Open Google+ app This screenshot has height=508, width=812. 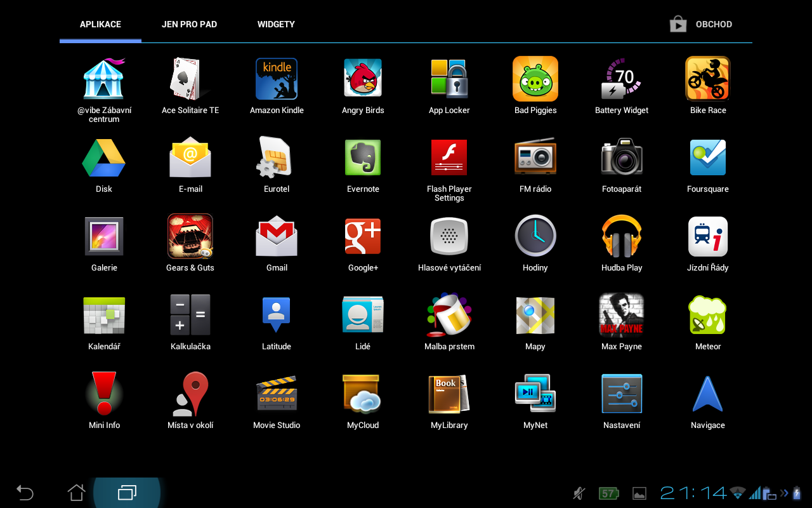363,237
